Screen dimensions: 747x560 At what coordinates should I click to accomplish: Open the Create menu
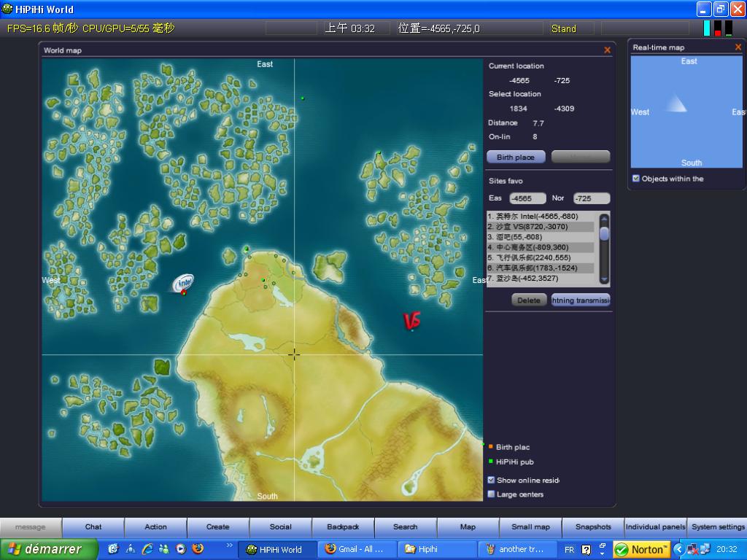click(x=218, y=526)
